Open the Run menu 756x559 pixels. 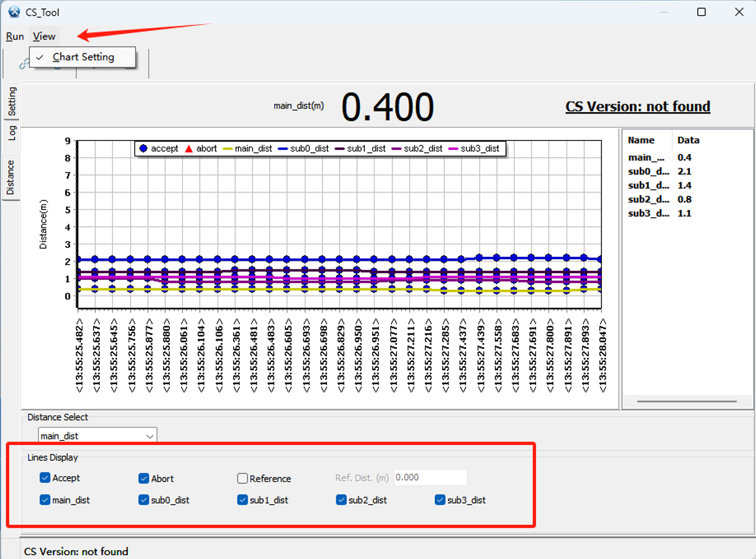14,37
